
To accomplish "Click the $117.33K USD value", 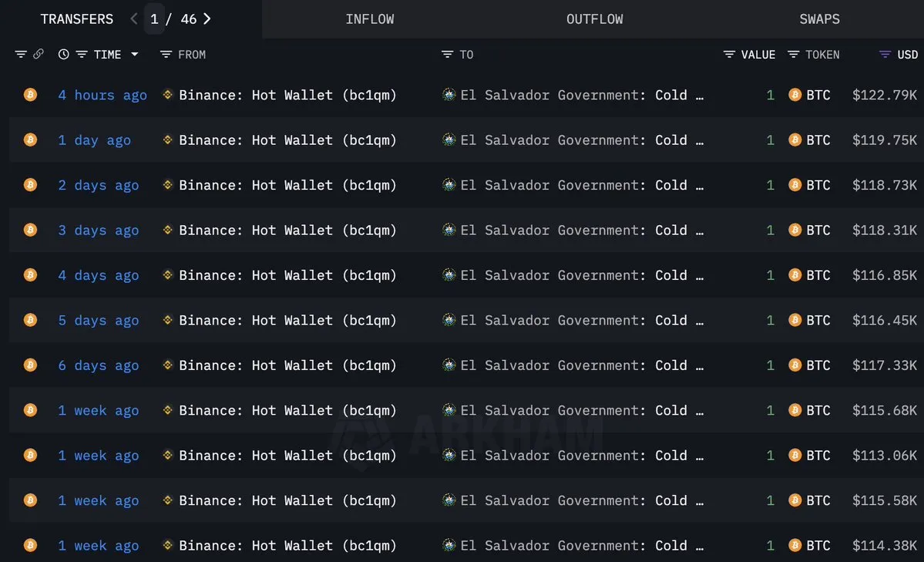I will (885, 365).
